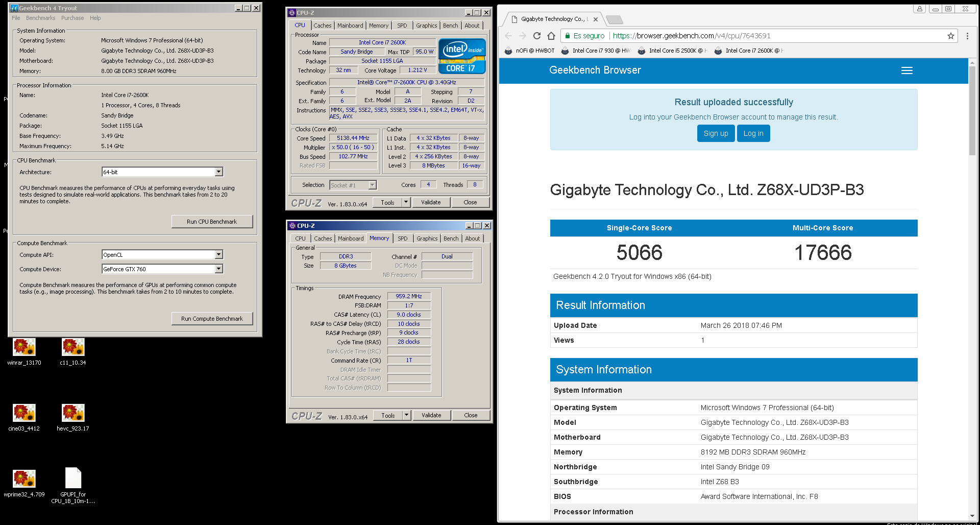
Task: Open nOFi @ HWBOT bookmark
Action: point(529,51)
